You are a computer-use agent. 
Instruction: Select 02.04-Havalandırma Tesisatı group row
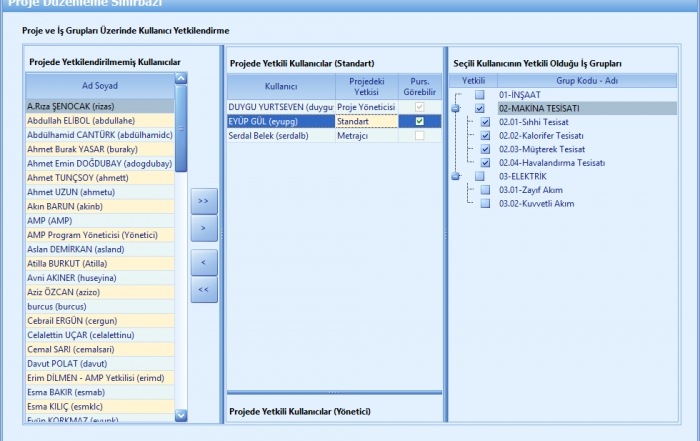pos(552,163)
